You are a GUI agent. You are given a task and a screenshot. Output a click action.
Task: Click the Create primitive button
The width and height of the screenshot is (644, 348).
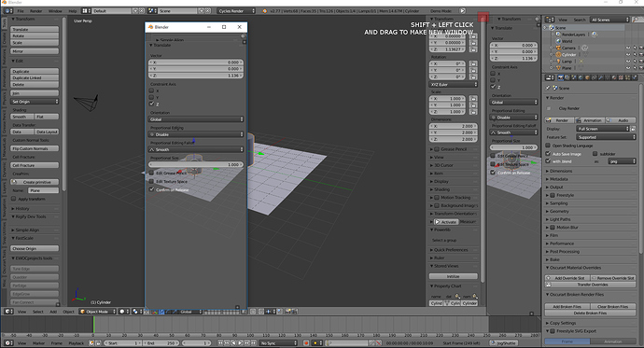pyautogui.click(x=35, y=182)
